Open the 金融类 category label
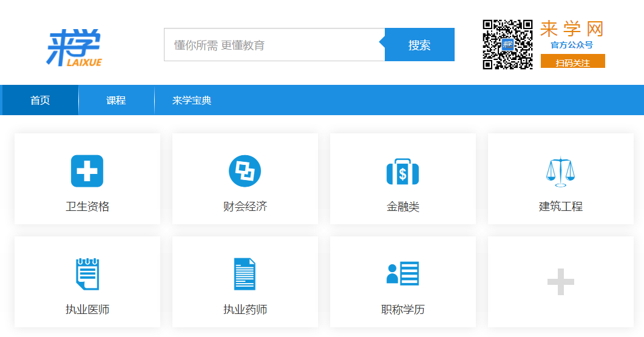The width and height of the screenshot is (644, 337). coord(403,207)
